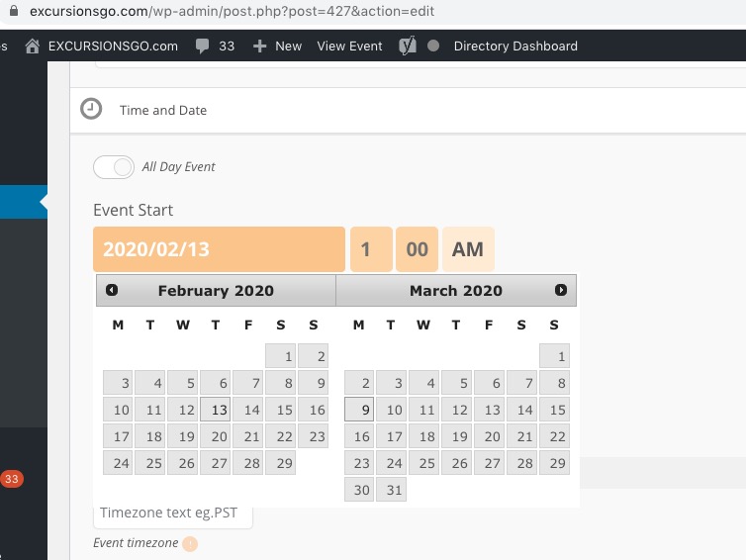Expand the Time and Date section header

[163, 110]
